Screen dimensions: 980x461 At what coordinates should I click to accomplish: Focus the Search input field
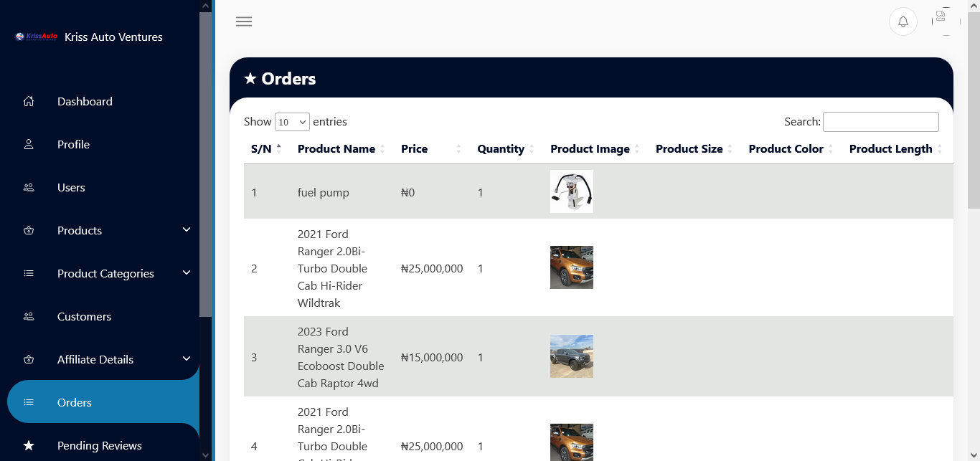[x=881, y=122]
